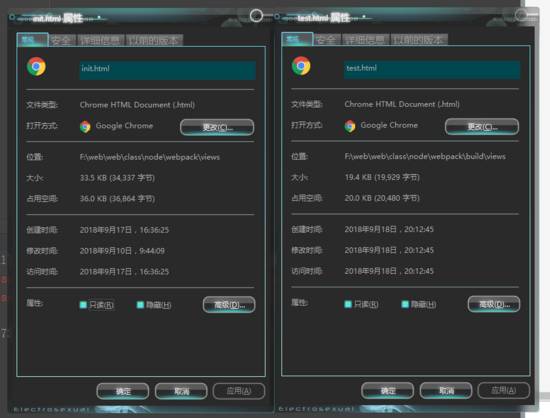Select the 安全 tab in test.html properties
550x418 pixels.
click(326, 40)
